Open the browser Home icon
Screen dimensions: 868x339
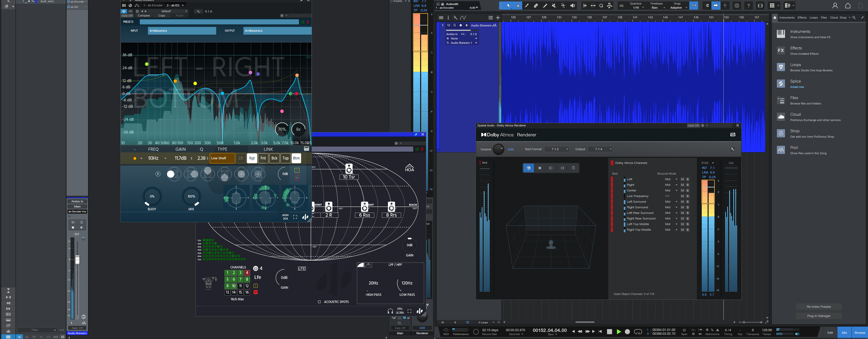point(775,17)
